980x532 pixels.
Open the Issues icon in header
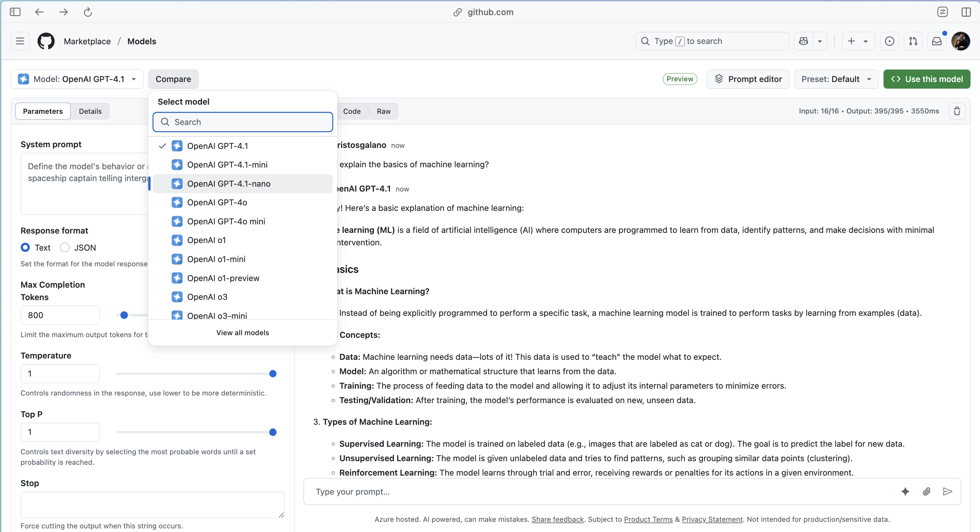tap(889, 41)
